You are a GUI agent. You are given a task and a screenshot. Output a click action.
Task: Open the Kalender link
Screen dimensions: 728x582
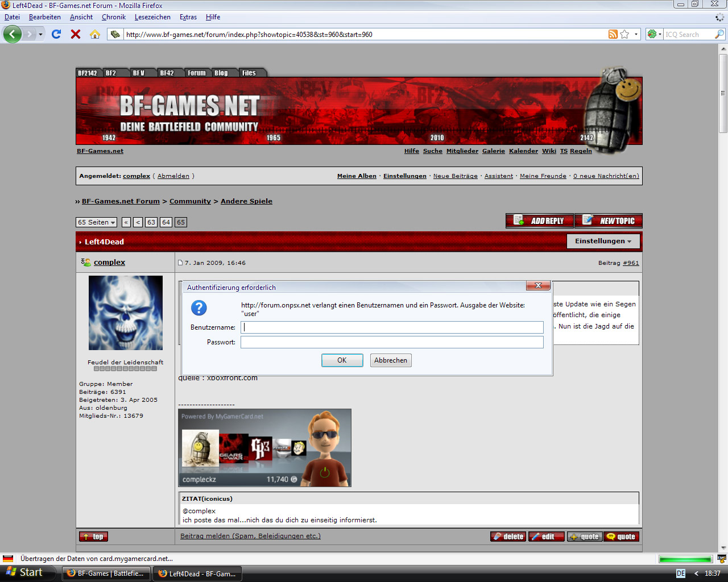523,151
